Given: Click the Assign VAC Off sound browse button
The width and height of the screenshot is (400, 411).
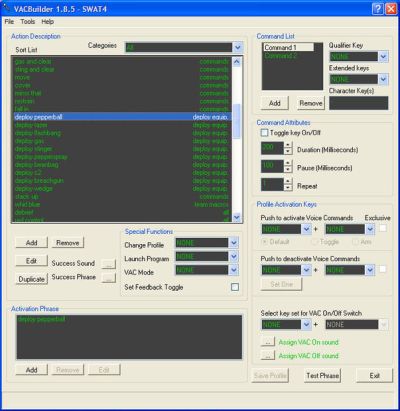Looking at the screenshot, I should 267,356.
